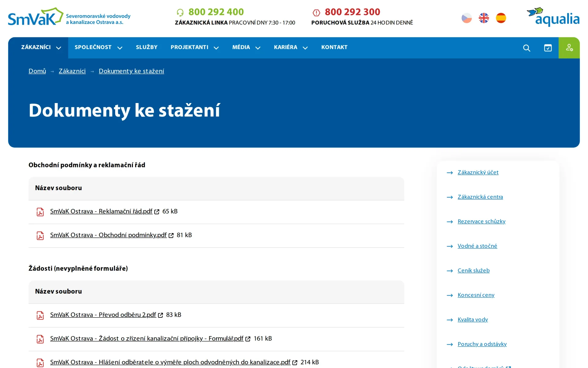Expand the Kariéra menu chevron

tap(305, 48)
